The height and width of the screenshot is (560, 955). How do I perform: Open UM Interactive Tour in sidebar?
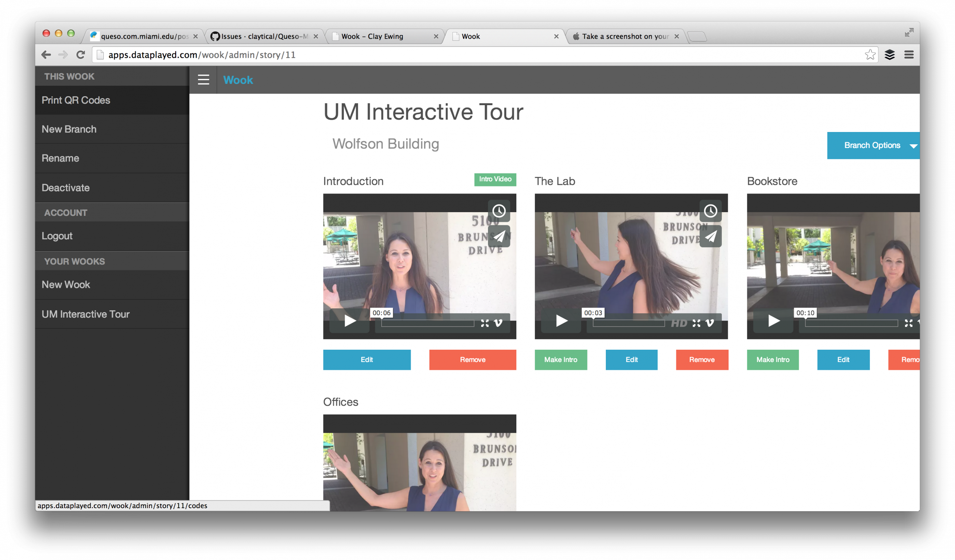tap(112, 314)
